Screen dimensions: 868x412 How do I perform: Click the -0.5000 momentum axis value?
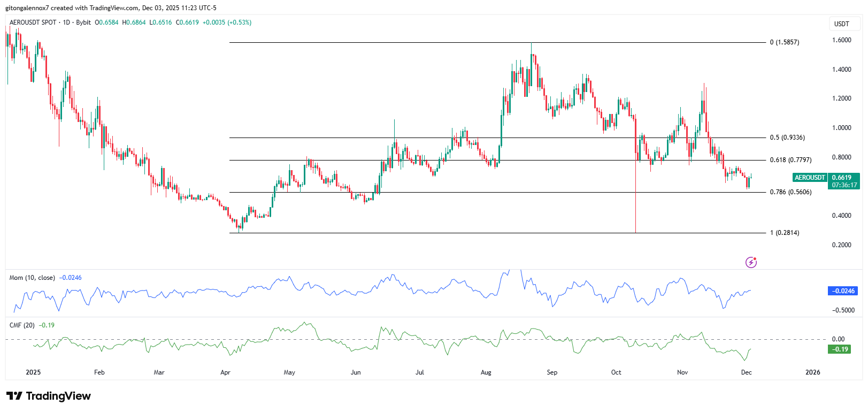(x=843, y=310)
